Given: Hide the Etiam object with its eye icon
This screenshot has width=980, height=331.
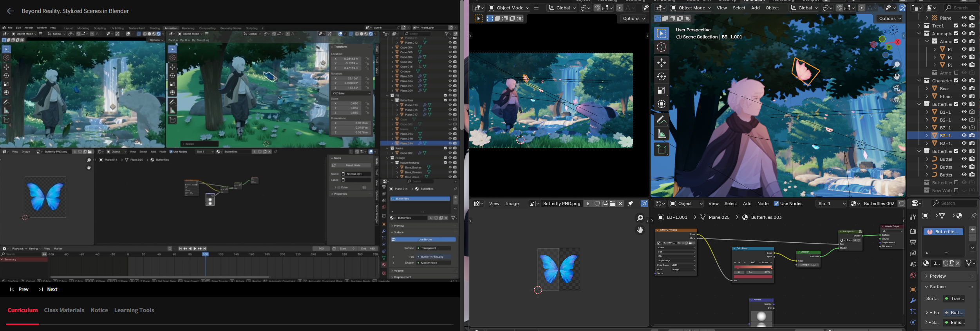Looking at the screenshot, I should pos(964,96).
